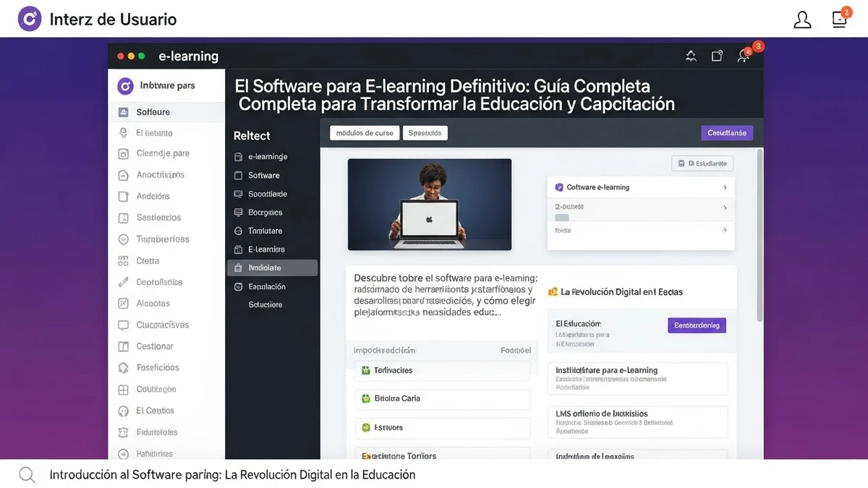Image resolution: width=868 pixels, height=488 pixels.
Task: Click the briefcase icon beside E-learniers
Action: (239, 249)
